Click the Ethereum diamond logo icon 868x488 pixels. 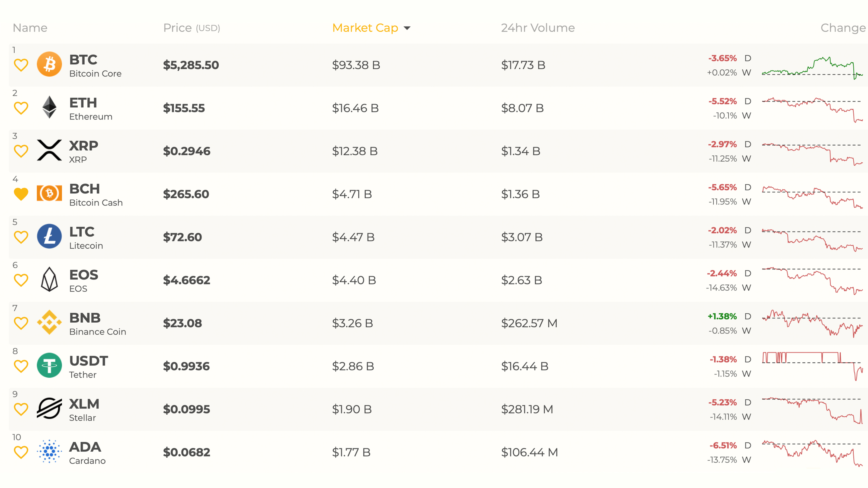point(49,107)
